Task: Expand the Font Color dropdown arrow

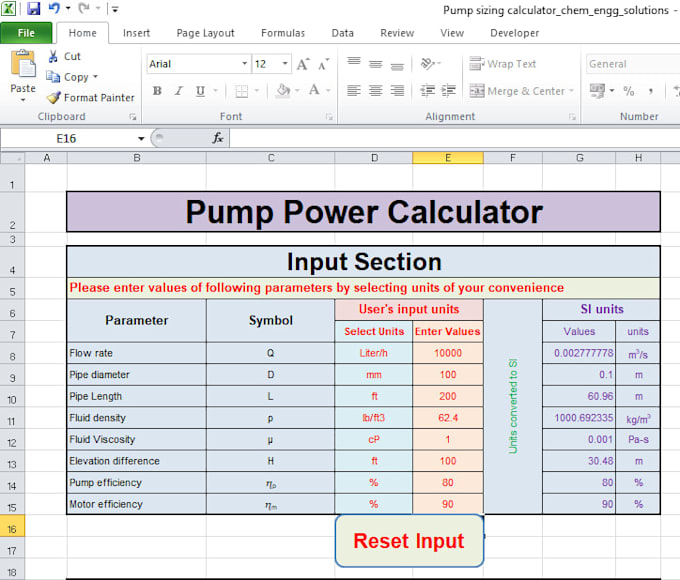Action: click(328, 91)
